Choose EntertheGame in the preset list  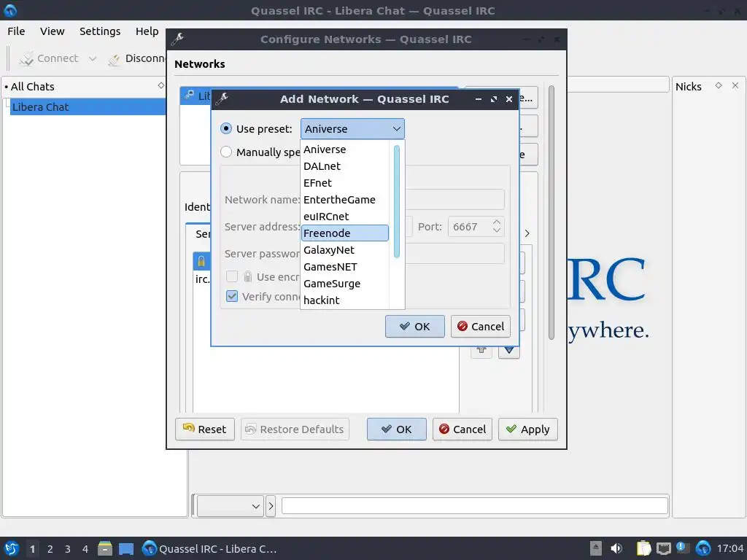pos(345,200)
